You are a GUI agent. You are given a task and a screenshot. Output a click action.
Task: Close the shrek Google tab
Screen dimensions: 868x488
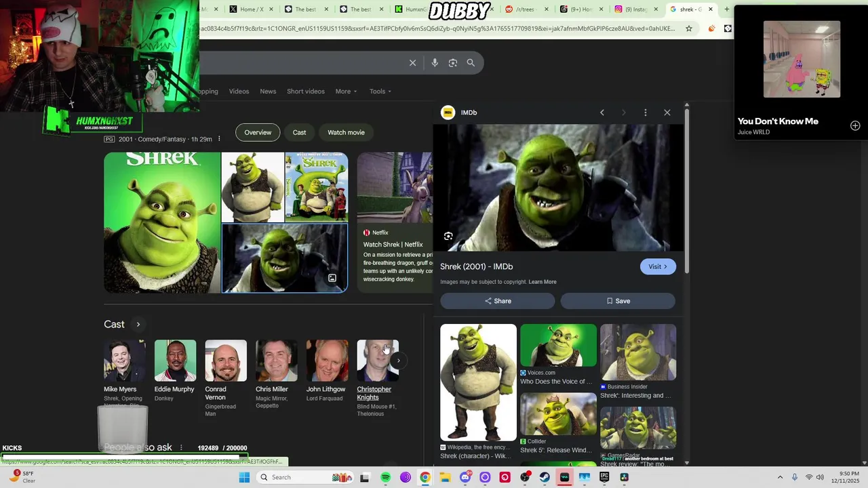(x=711, y=9)
